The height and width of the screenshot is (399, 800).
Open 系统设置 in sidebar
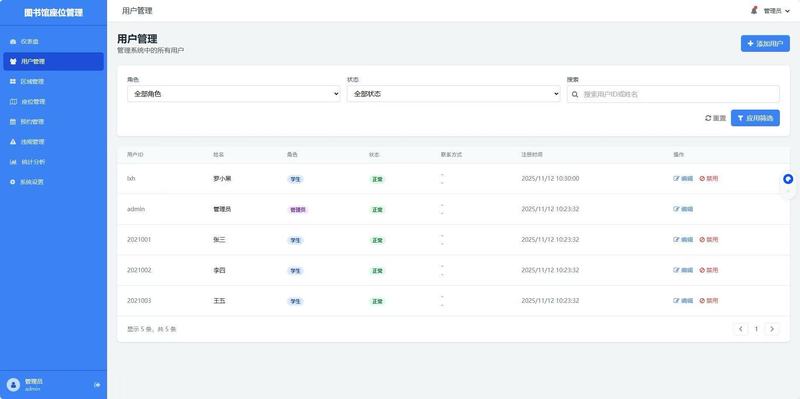[53, 182]
